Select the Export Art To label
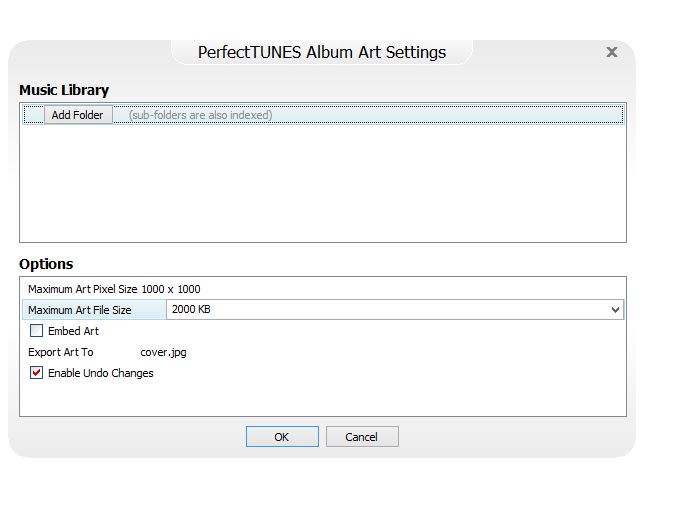This screenshot has height=508, width=673. [61, 352]
